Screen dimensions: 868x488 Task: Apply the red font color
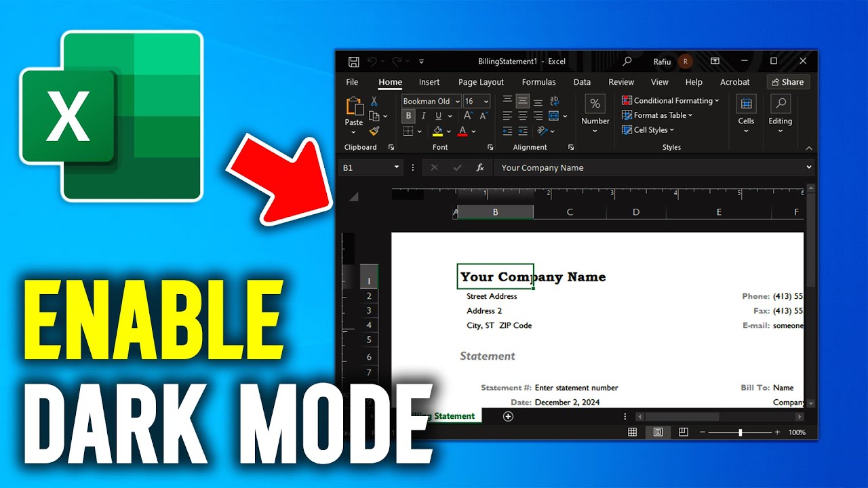[x=462, y=131]
